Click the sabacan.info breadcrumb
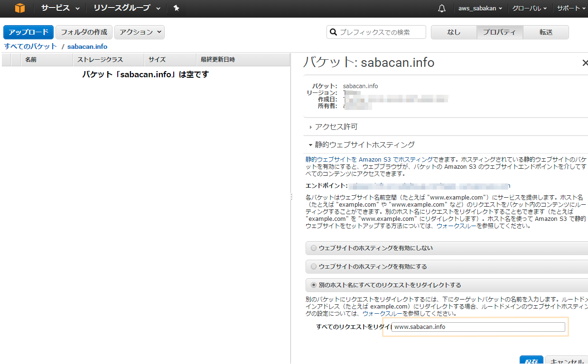This screenshot has width=588, height=364. [x=87, y=46]
